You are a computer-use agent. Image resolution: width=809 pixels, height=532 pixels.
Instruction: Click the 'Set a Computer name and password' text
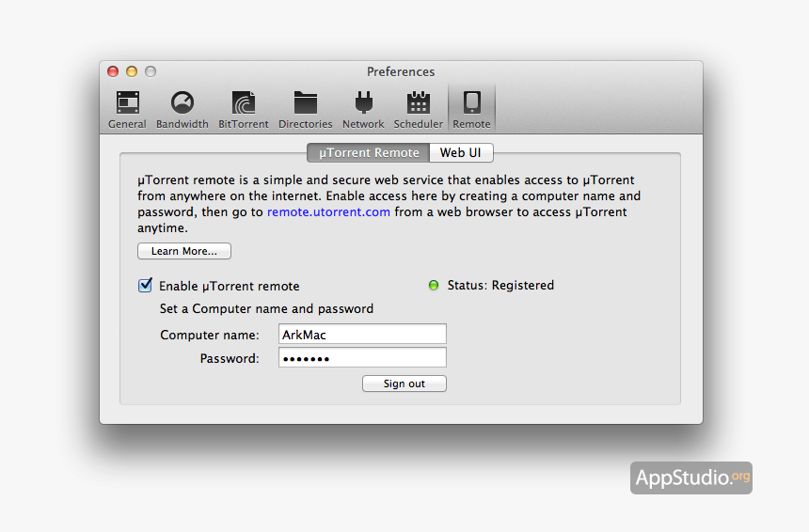[266, 309]
